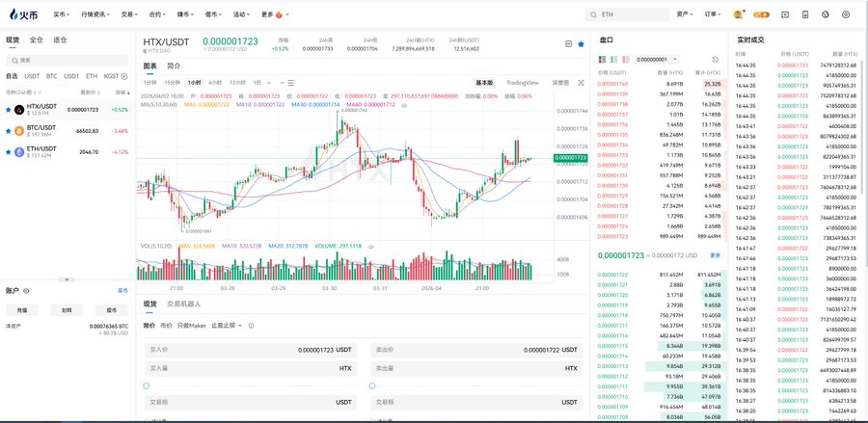Switch to 逐仓 margin tab
868x423 pixels.
pos(60,40)
